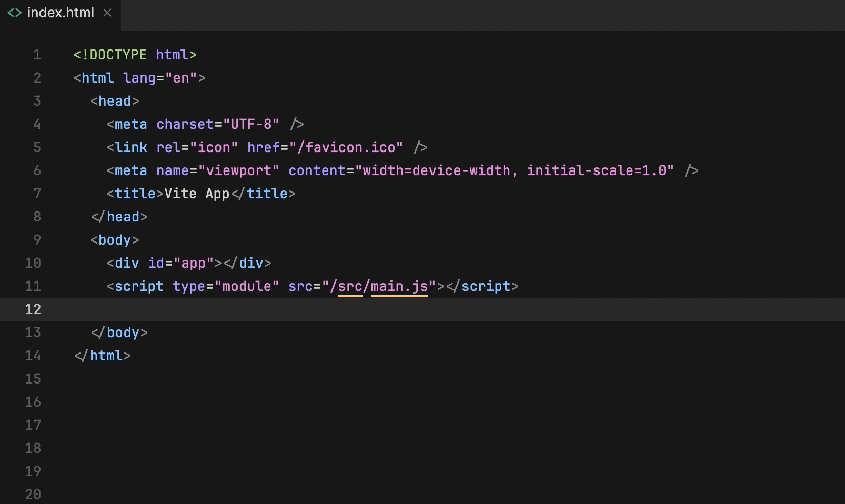Screen dimensions: 845x504
Task: Click line number 19 in the gutter
Action: [x=33, y=471]
